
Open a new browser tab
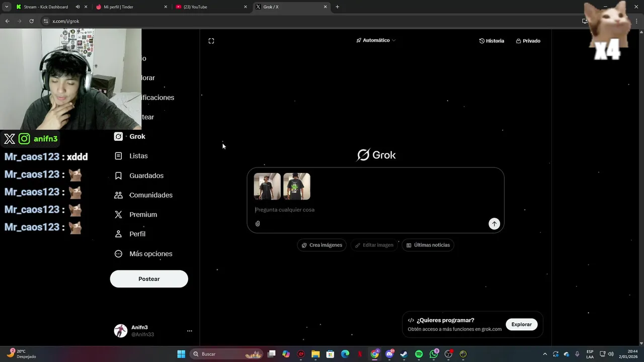click(x=337, y=7)
